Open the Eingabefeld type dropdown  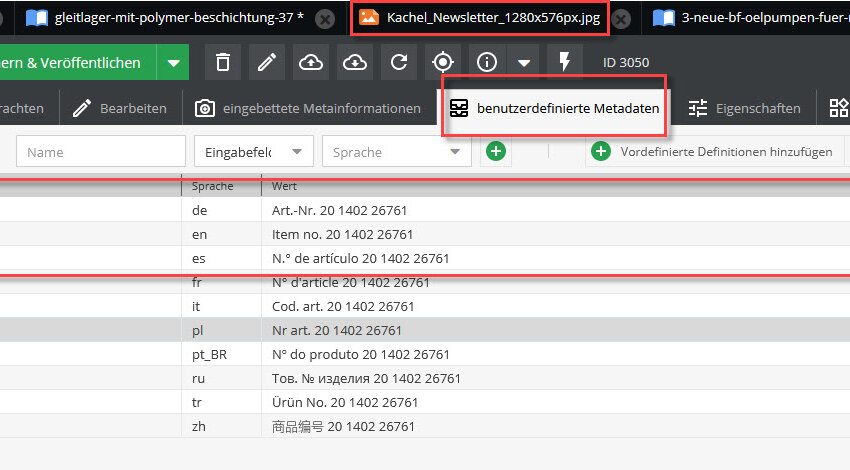pyautogui.click(x=253, y=152)
